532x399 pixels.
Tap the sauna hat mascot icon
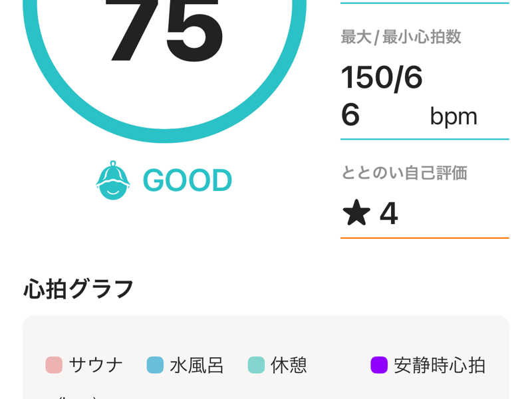click(x=113, y=180)
